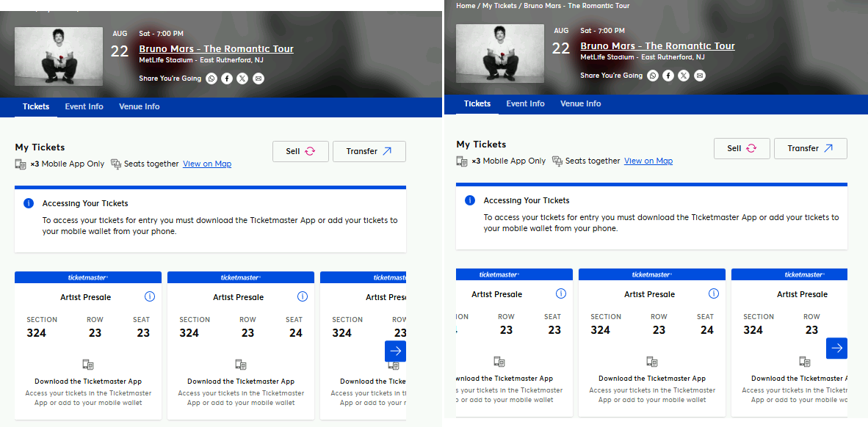The image size is (868, 427).
Task: Open info icon on seat 24 card, left page
Action: pos(303,297)
